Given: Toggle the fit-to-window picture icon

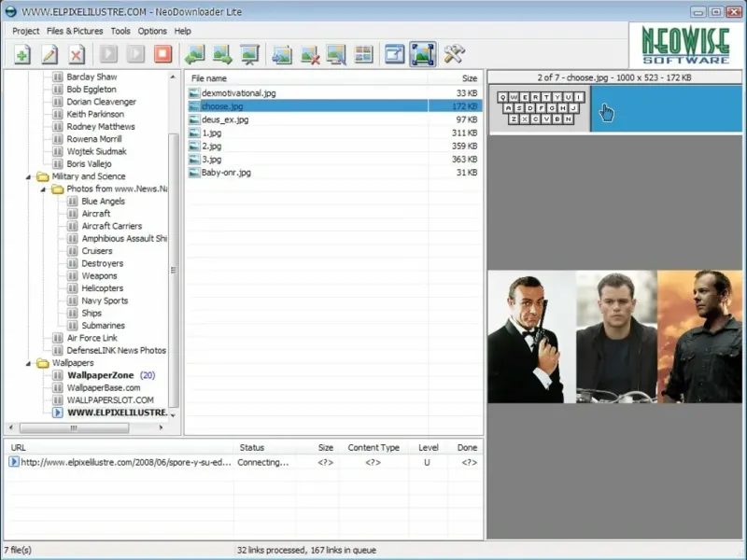Looking at the screenshot, I should [x=423, y=54].
